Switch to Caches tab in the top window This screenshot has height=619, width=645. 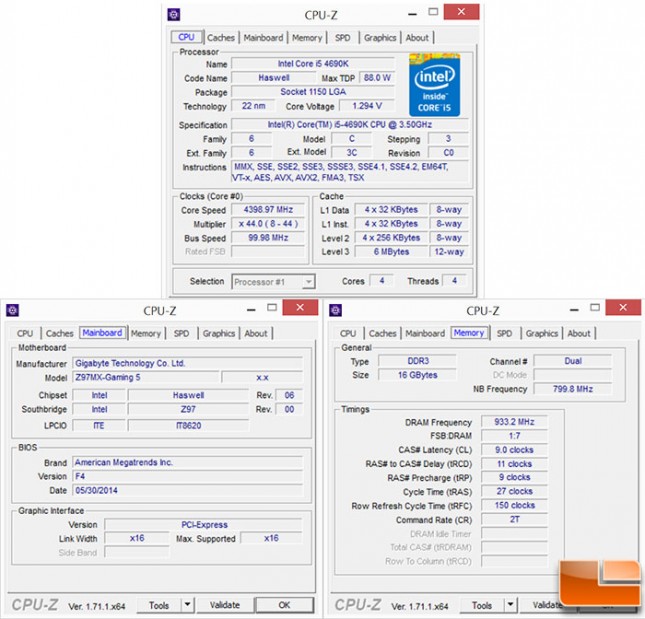click(x=221, y=37)
